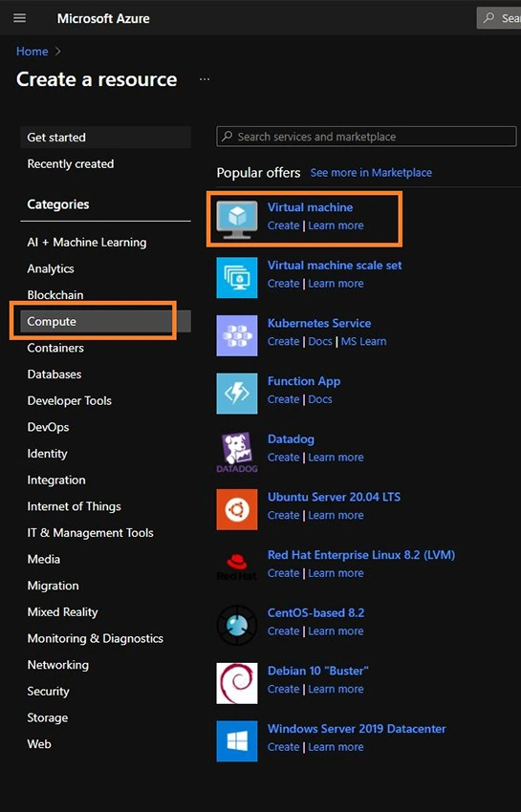The height and width of the screenshot is (812, 521).
Task: Open the Datadog title link
Action: (x=291, y=439)
